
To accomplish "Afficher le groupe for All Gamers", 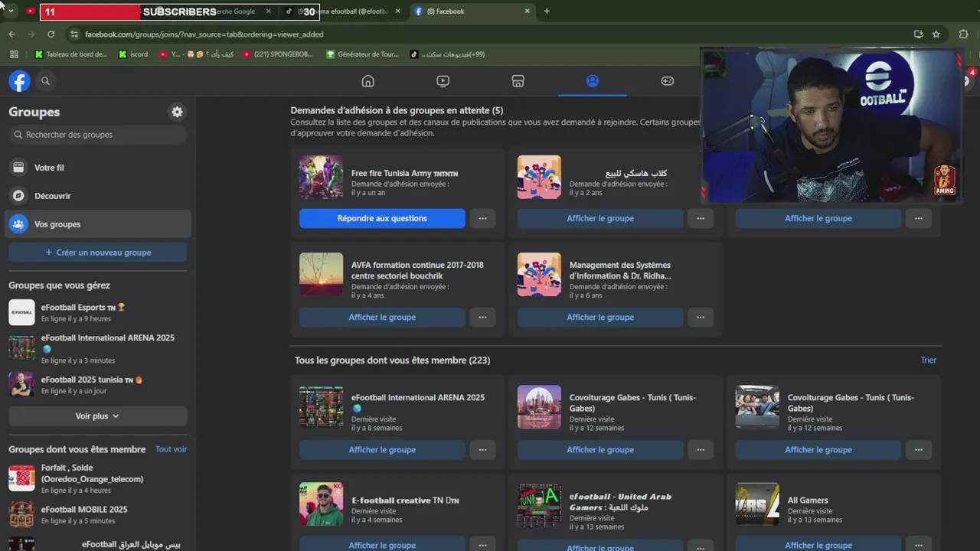I will (x=818, y=545).
